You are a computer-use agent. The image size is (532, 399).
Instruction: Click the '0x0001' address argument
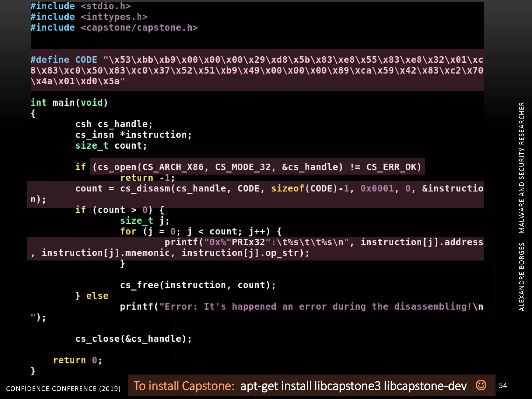(377, 189)
